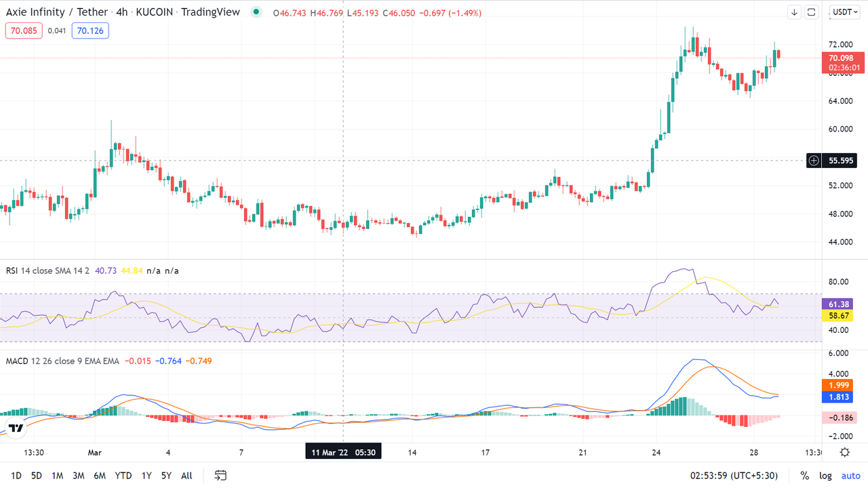The image size is (868, 488).
Task: Click the 11 Mar '22 05:30 time label
Action: coord(343,452)
